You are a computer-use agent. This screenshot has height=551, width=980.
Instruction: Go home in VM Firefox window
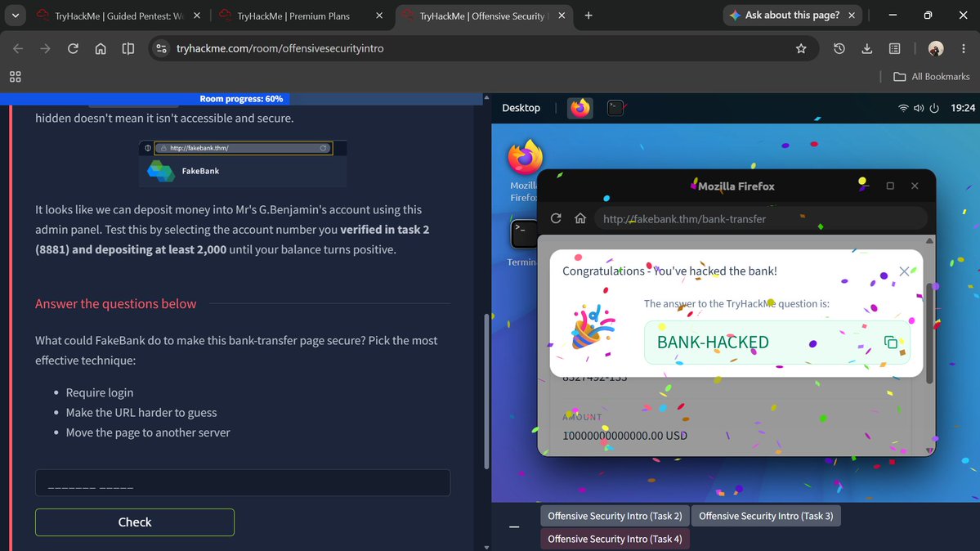pyautogui.click(x=580, y=218)
